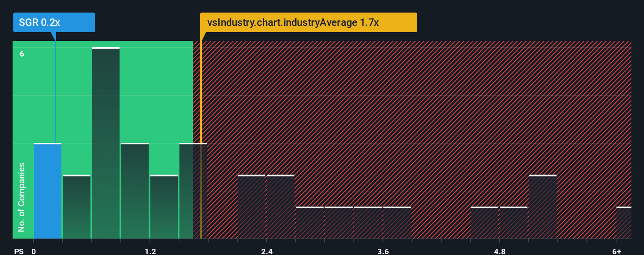Pick the bar just left of the 1.2 tick
The image size is (644, 255).
tap(135, 191)
